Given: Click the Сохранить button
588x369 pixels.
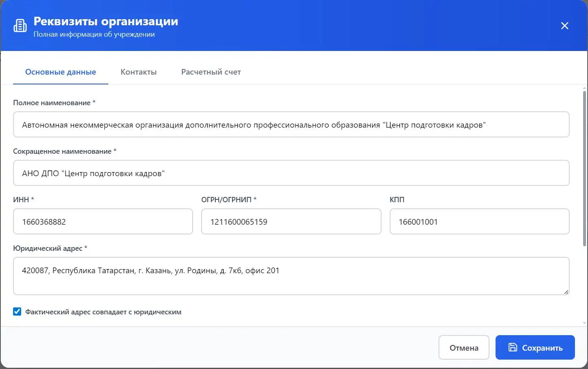Looking at the screenshot, I should pyautogui.click(x=535, y=347).
